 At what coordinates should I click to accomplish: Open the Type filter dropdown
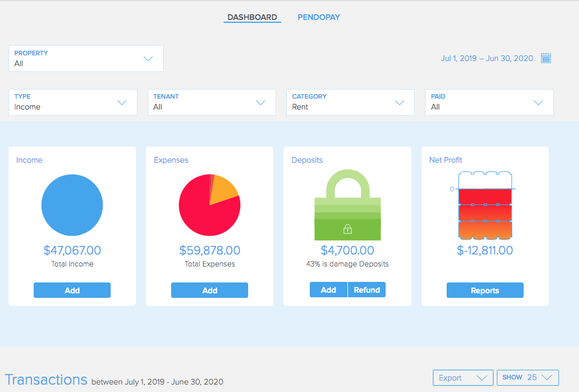click(x=73, y=102)
